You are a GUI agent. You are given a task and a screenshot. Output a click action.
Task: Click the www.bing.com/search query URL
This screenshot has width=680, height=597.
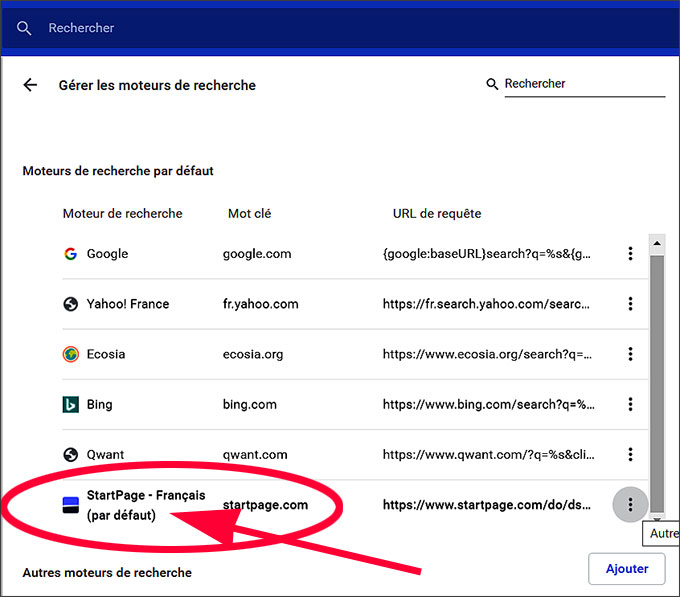click(x=488, y=405)
